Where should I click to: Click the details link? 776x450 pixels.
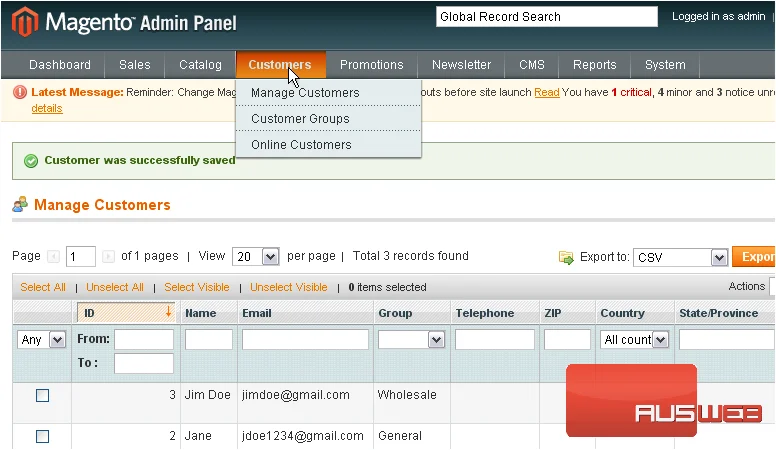[47, 108]
